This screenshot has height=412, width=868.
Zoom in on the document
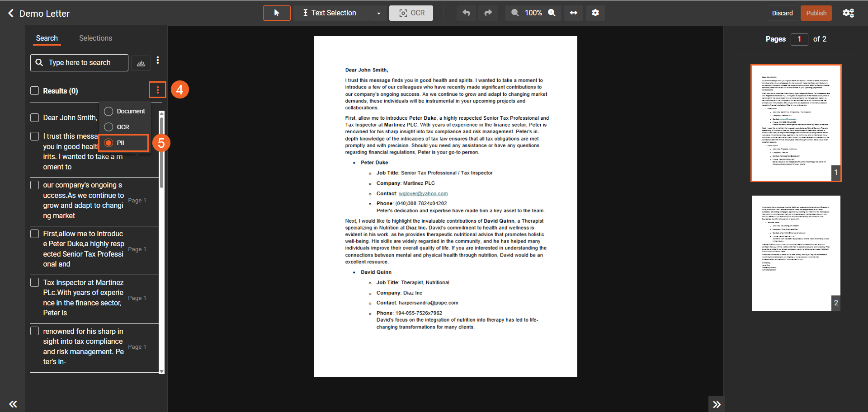[552, 13]
